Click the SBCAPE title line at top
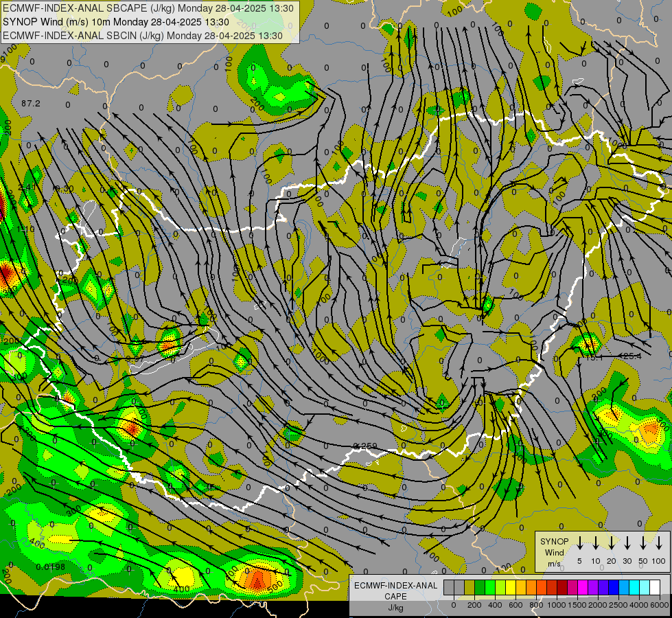The image size is (672, 618). pyautogui.click(x=148, y=8)
